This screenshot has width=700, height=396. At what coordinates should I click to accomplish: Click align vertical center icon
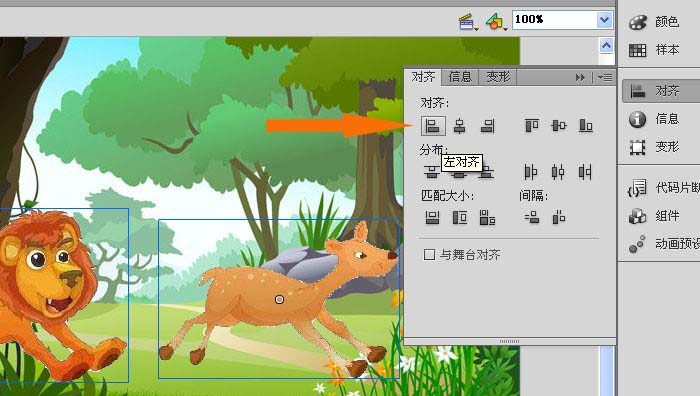pyautogui.click(x=558, y=125)
